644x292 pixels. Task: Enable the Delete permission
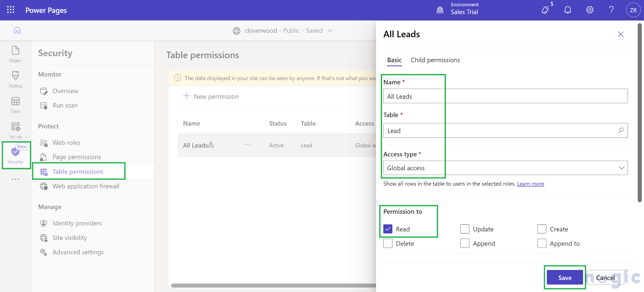tap(387, 243)
